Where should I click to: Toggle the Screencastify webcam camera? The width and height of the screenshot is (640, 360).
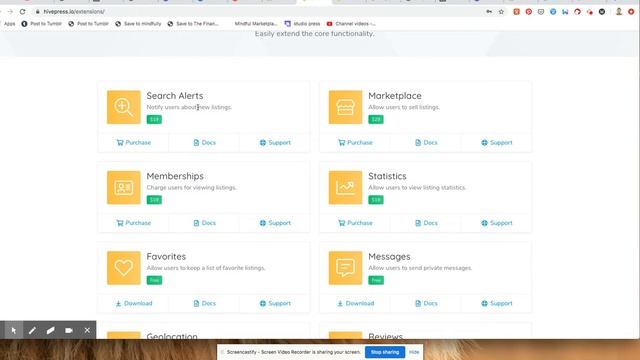(69, 330)
